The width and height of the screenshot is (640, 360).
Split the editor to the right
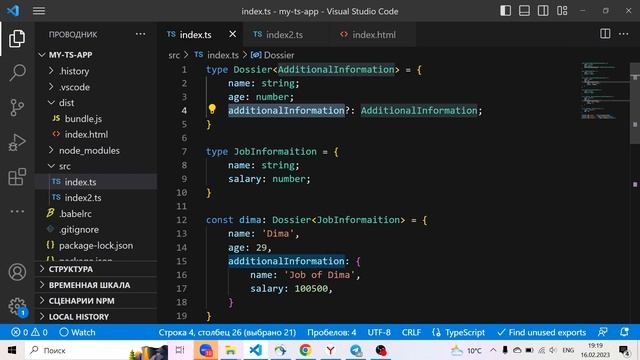[605, 34]
